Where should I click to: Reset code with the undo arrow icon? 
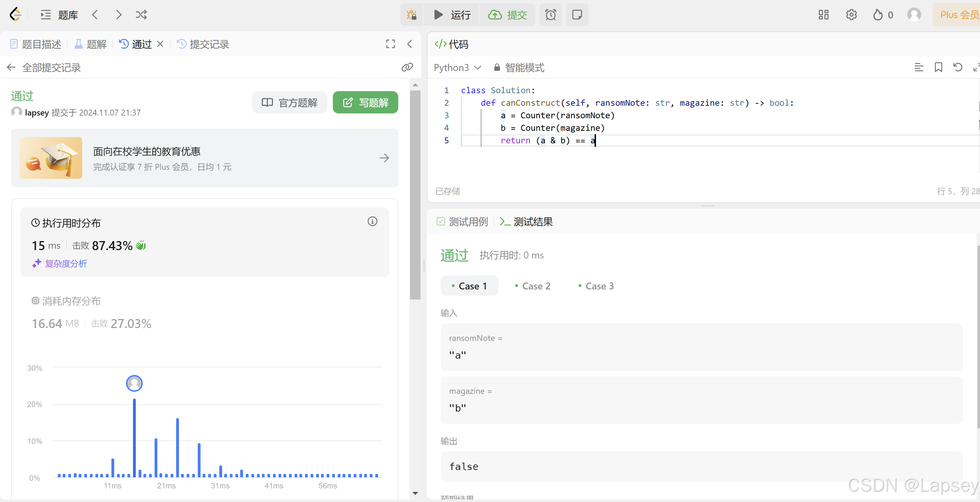point(958,67)
